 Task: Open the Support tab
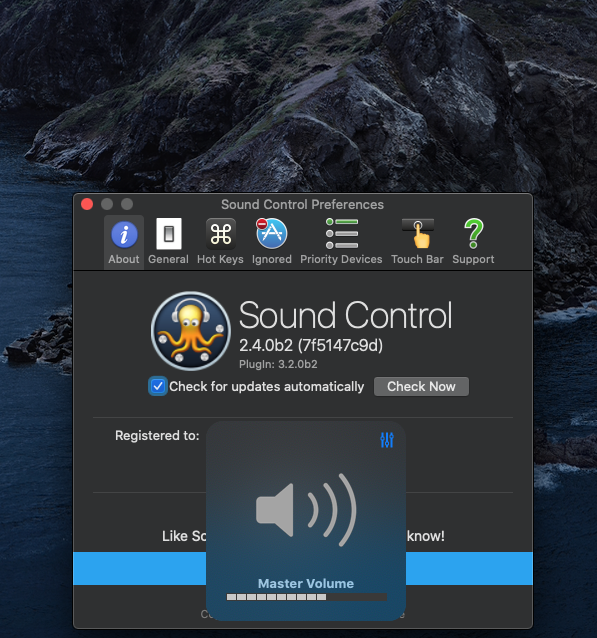tap(473, 242)
